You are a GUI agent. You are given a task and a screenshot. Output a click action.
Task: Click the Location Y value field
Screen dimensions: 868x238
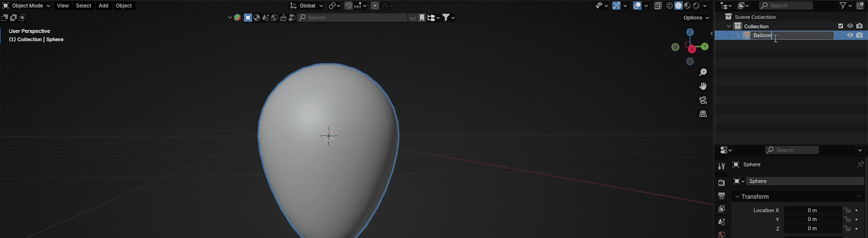(812, 220)
